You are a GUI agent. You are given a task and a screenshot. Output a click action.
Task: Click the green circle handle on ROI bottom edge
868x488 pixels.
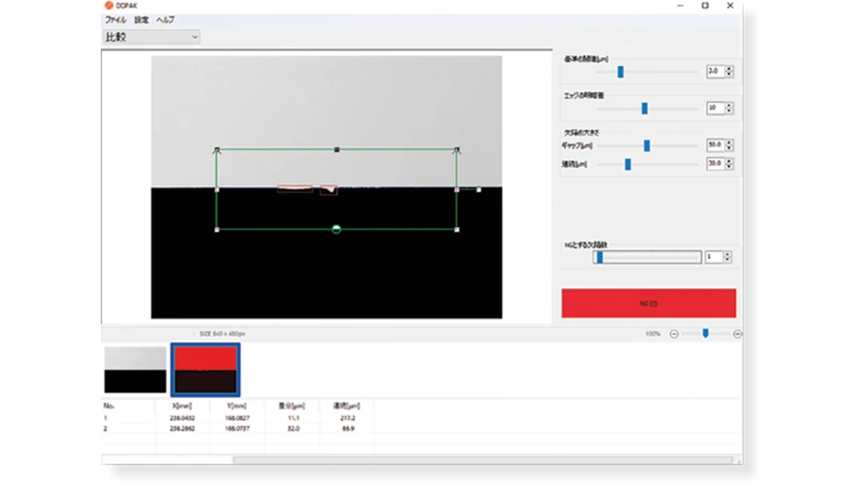pyautogui.click(x=337, y=229)
